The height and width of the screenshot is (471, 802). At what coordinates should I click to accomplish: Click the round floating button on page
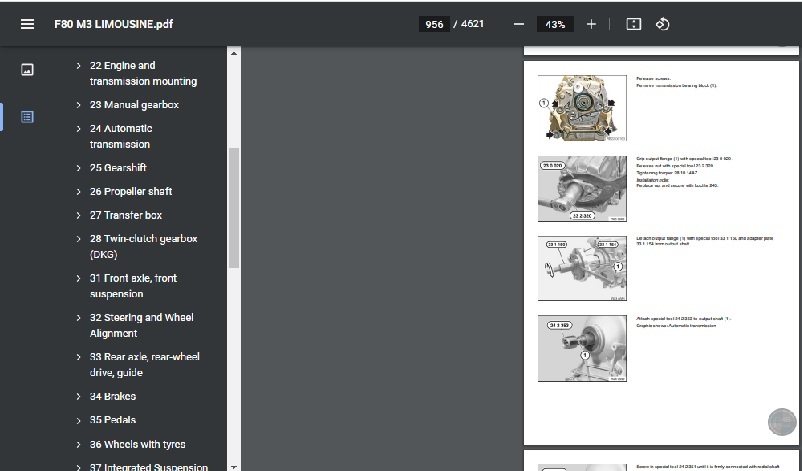tap(782, 422)
